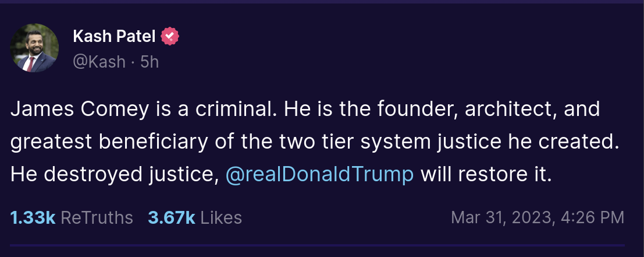Image resolution: width=644 pixels, height=257 pixels.
Task: Click the divider line below the post
Action: pyautogui.click(x=317, y=245)
